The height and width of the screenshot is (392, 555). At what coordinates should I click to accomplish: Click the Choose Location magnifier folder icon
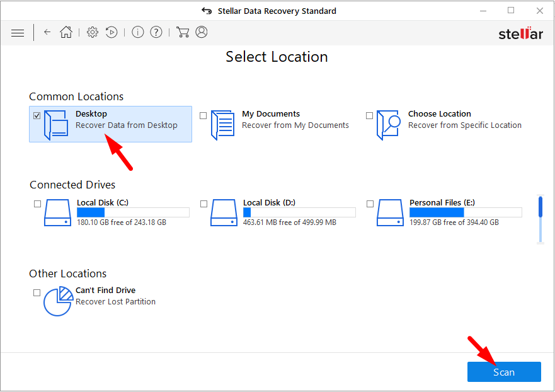tap(389, 125)
